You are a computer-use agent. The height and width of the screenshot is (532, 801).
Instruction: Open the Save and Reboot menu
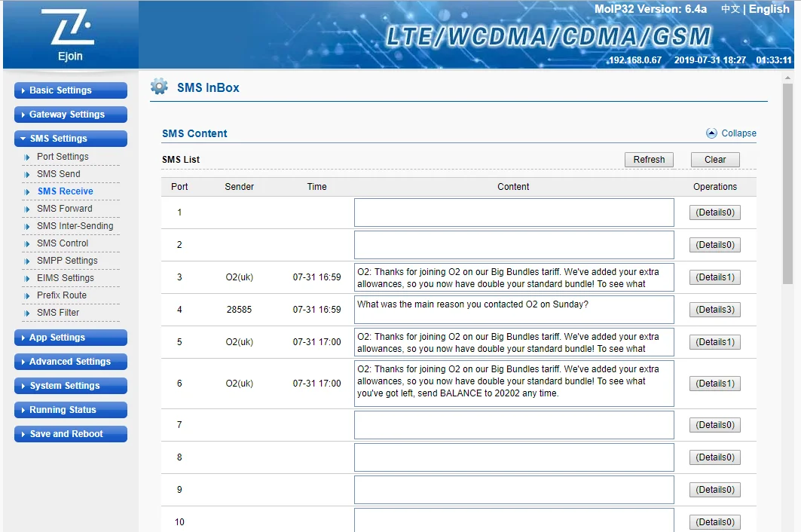[x=71, y=434]
